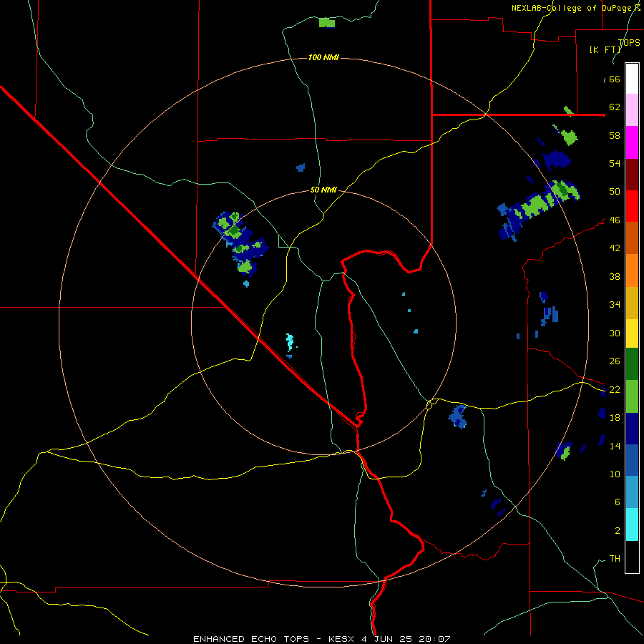
Task: Click the 'ENHANCED ECHO TOPS' title text
Action: point(251,639)
